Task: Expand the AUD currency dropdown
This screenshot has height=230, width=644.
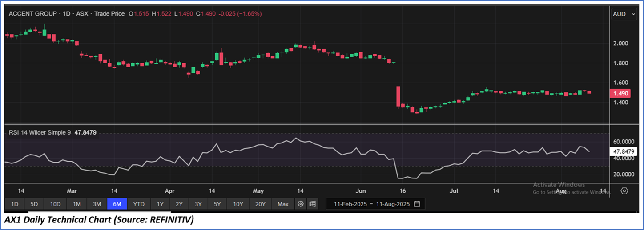Action: [x=625, y=14]
